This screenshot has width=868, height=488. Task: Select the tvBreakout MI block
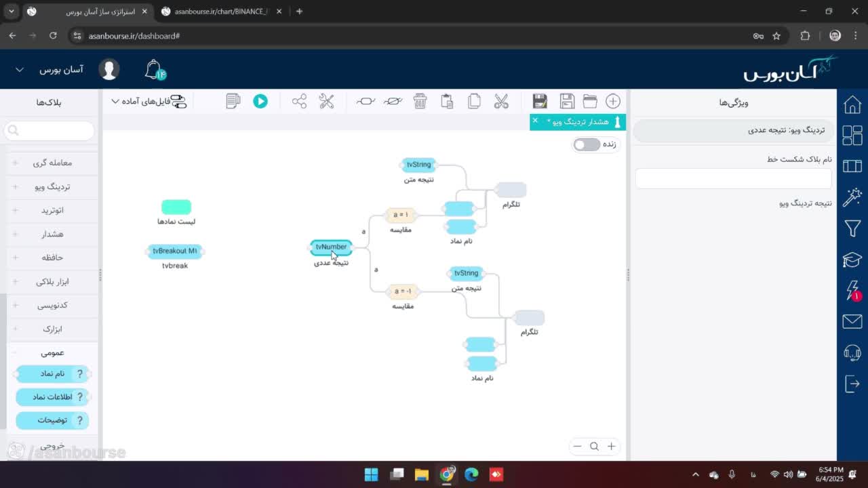175,251
